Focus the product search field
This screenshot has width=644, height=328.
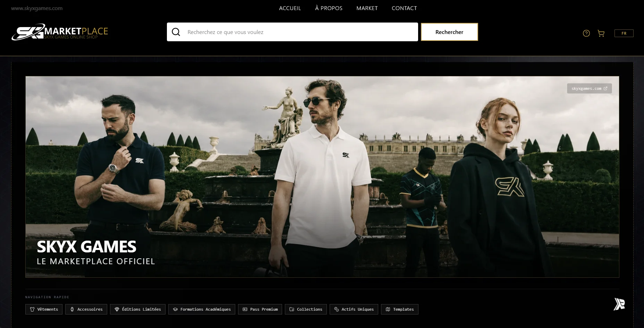pos(293,32)
